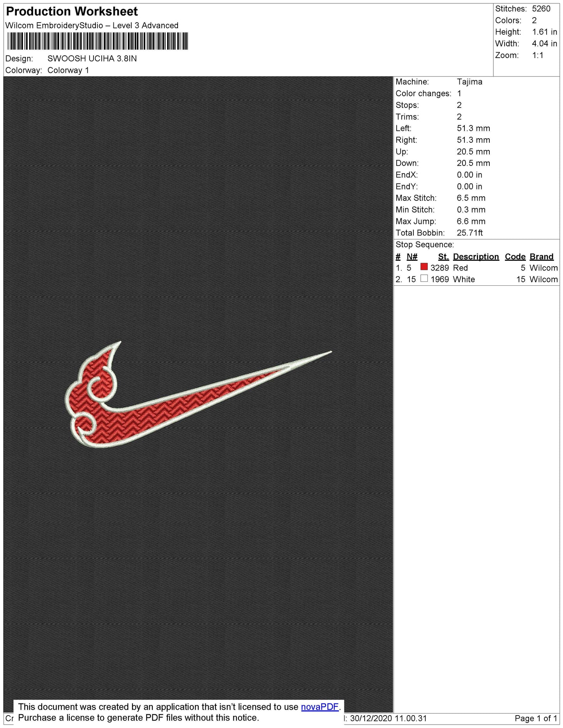Click the 'Machine:' label
Viewport: 563px width, 728px height.
tap(412, 82)
